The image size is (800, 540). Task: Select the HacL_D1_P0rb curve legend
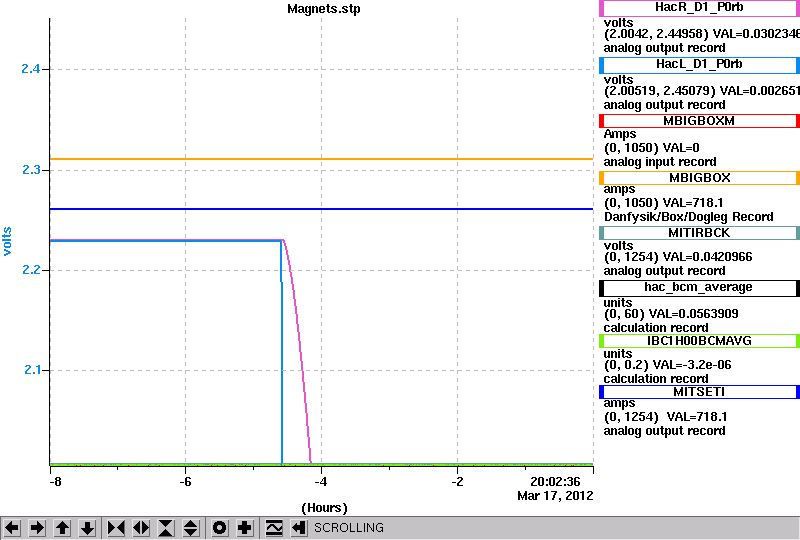click(x=699, y=65)
